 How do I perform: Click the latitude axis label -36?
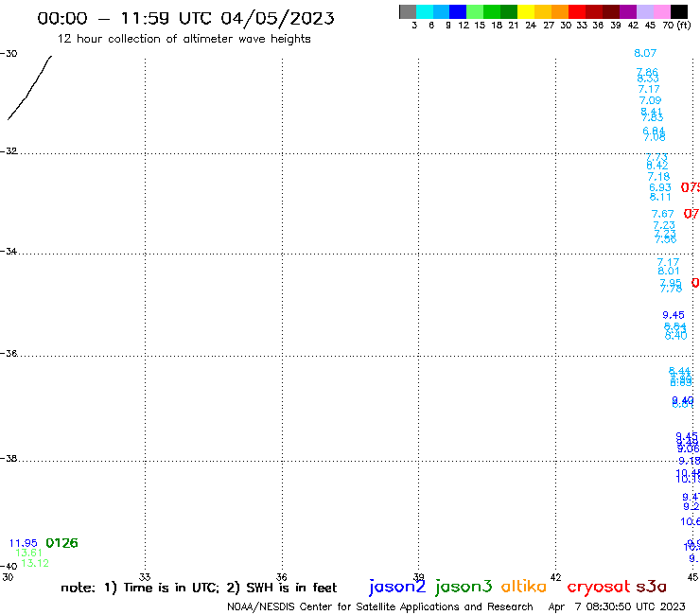(x=9, y=353)
